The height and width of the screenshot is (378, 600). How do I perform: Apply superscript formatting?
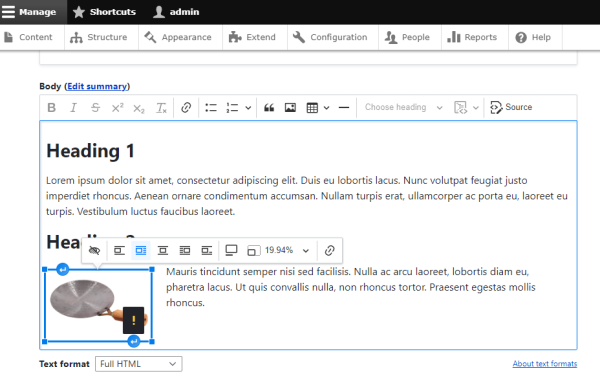(x=117, y=108)
